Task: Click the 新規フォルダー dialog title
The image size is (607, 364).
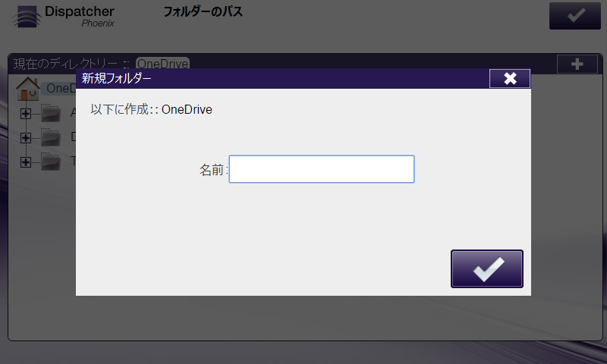Action: coord(117,79)
